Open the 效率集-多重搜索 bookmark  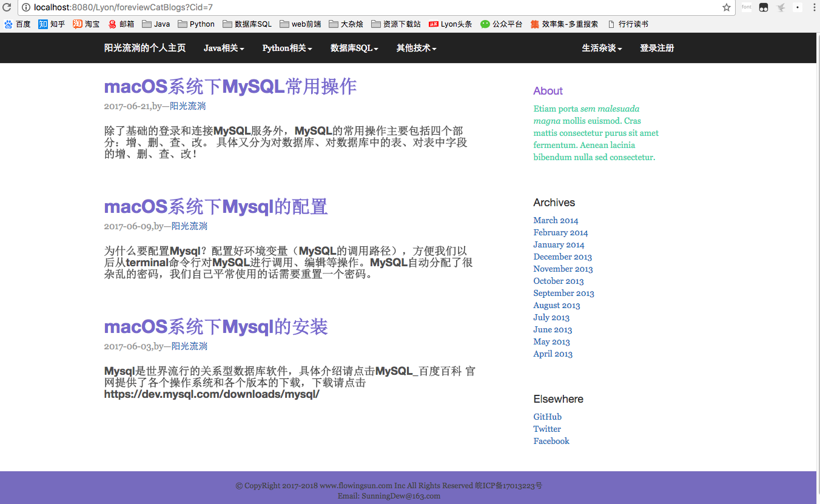(564, 24)
